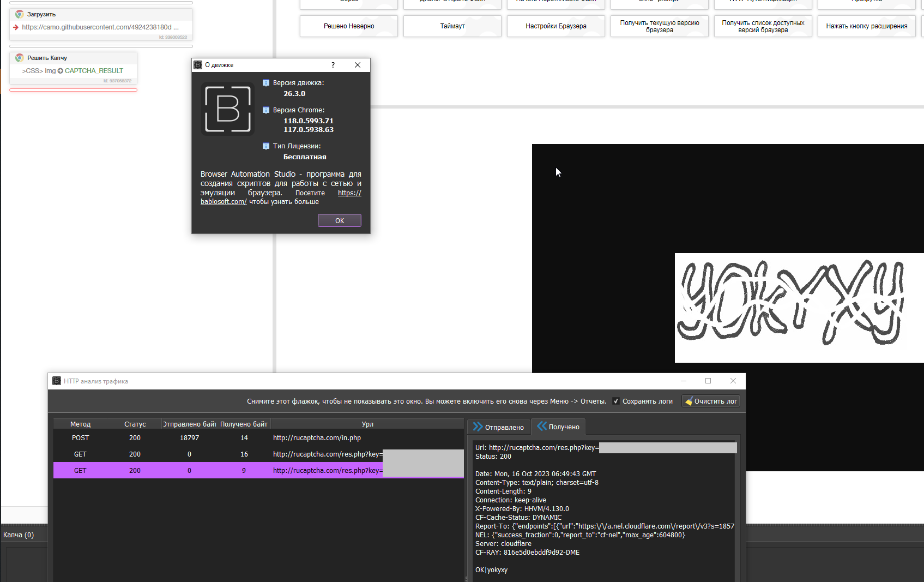Click the help question mark in the About dialog
The image size is (924, 582).
coord(333,65)
